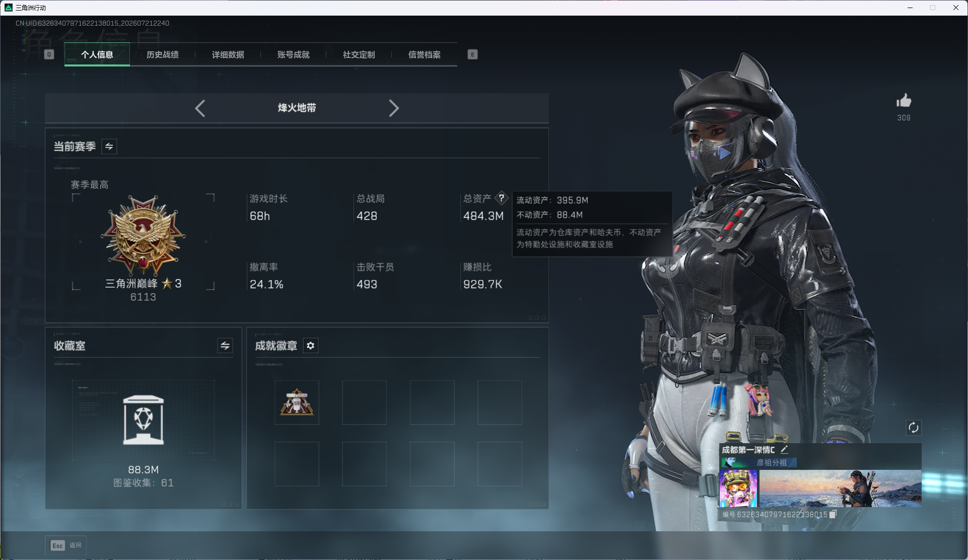Viewport: 968px width, 560px height.
Task: Click the rotate character refresh icon
Action: [914, 428]
